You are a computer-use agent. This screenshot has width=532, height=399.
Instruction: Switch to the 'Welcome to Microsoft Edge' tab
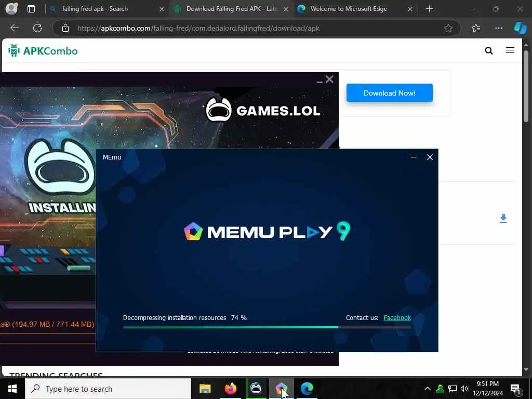point(349,9)
